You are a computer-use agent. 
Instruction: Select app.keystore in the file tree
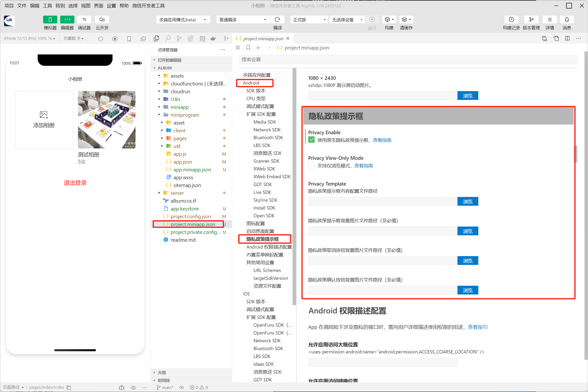pos(184,209)
